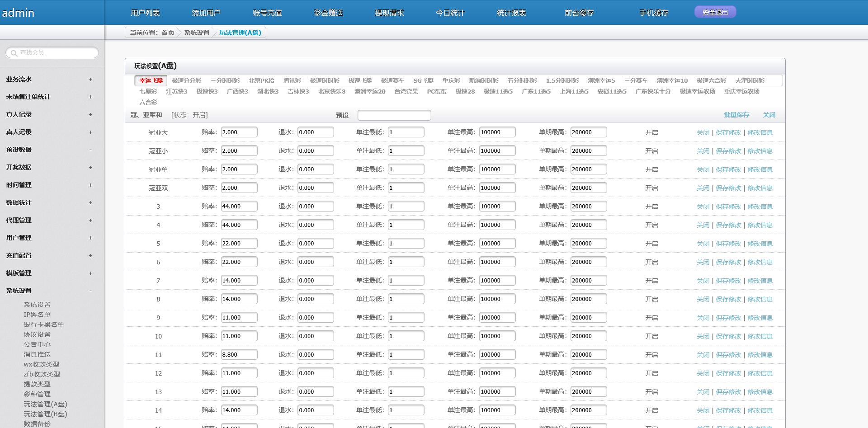Switch to the 北京PK拾 lottery tab
The width and height of the screenshot is (868, 428).
[261, 80]
